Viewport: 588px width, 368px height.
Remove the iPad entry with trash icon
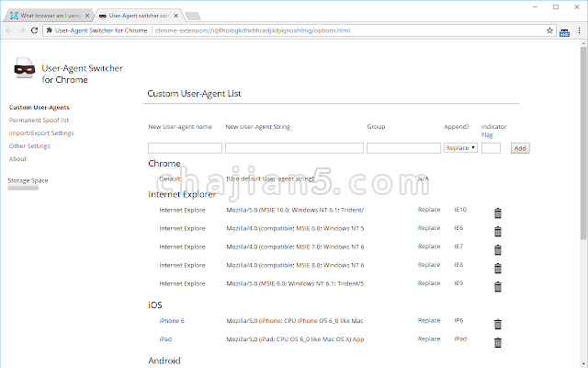coord(498,342)
